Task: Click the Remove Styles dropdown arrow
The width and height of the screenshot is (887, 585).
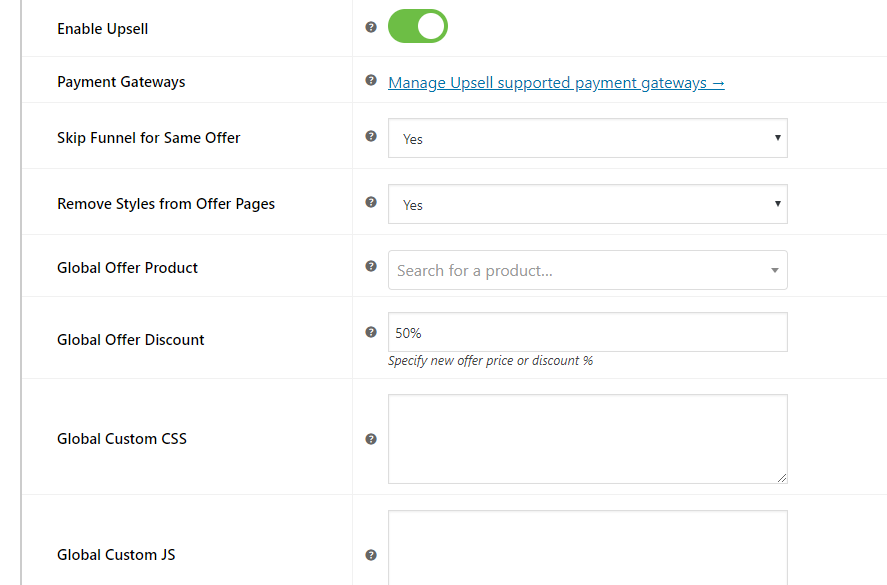Action: 778,204
